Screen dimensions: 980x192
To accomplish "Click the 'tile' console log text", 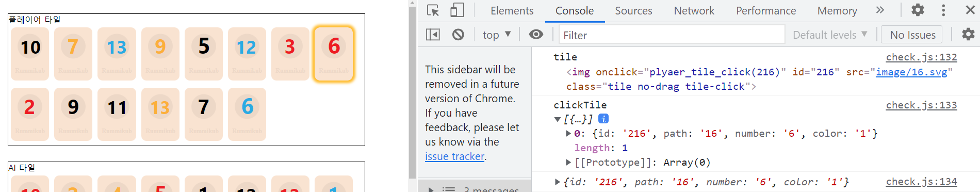I will 565,57.
